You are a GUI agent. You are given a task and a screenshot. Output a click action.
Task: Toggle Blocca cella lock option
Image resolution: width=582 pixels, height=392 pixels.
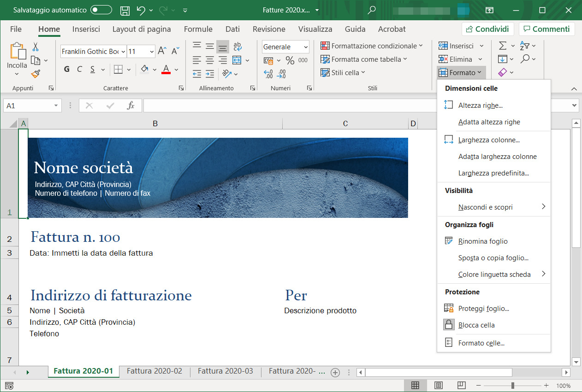click(x=476, y=325)
